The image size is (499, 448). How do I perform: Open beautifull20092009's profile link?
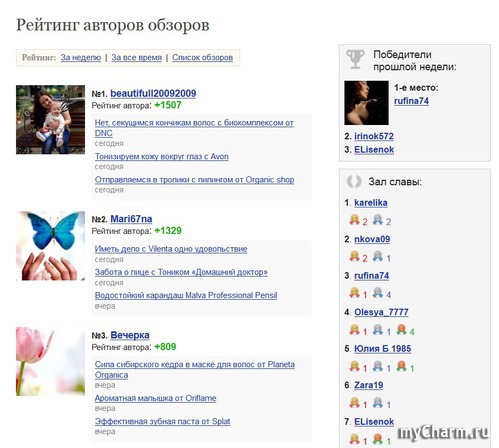pos(153,93)
